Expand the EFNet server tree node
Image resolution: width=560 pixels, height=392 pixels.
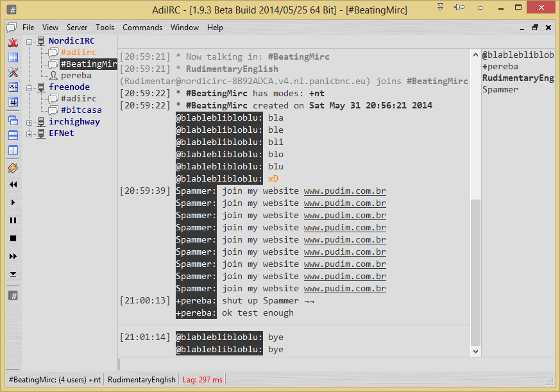pos(30,134)
